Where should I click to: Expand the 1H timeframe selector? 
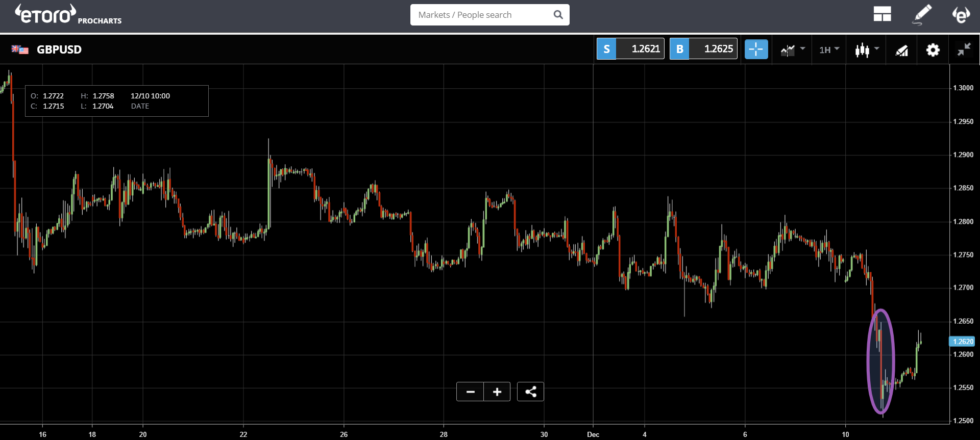(x=829, y=49)
